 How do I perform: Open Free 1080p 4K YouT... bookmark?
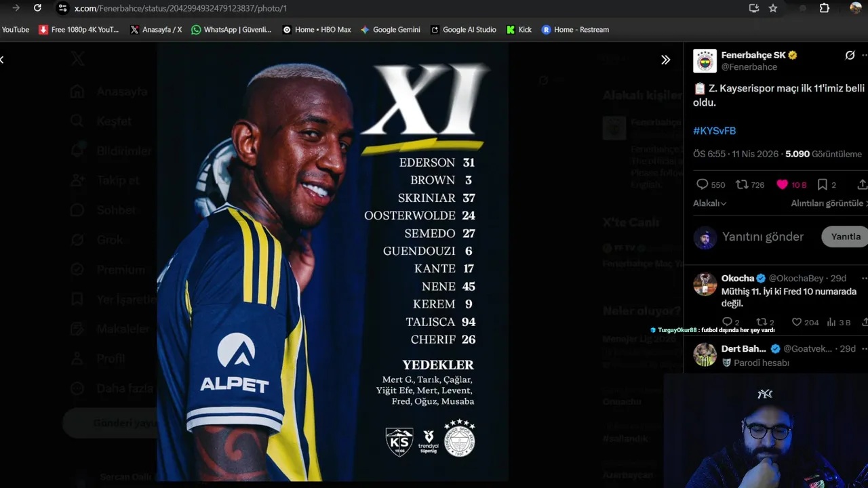[79, 30]
